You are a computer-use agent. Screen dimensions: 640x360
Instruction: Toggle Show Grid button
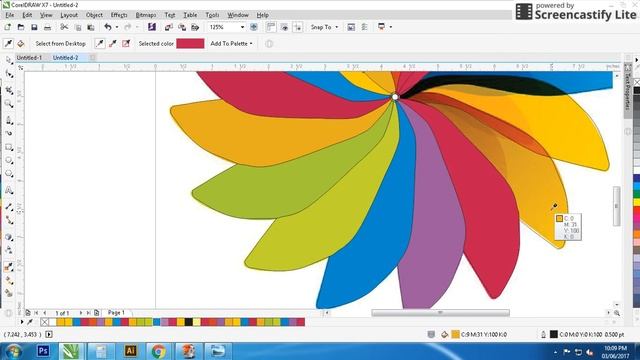[x=284, y=27]
